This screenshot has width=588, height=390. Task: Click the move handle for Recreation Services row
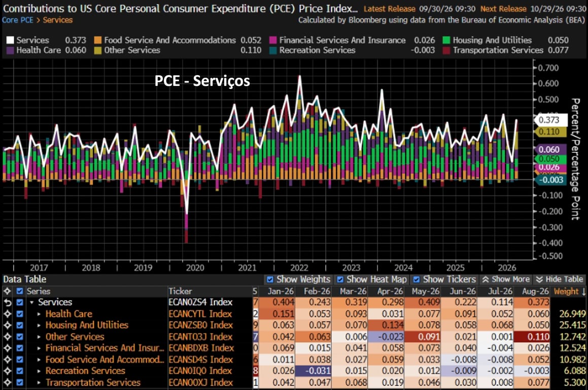pos(7,371)
